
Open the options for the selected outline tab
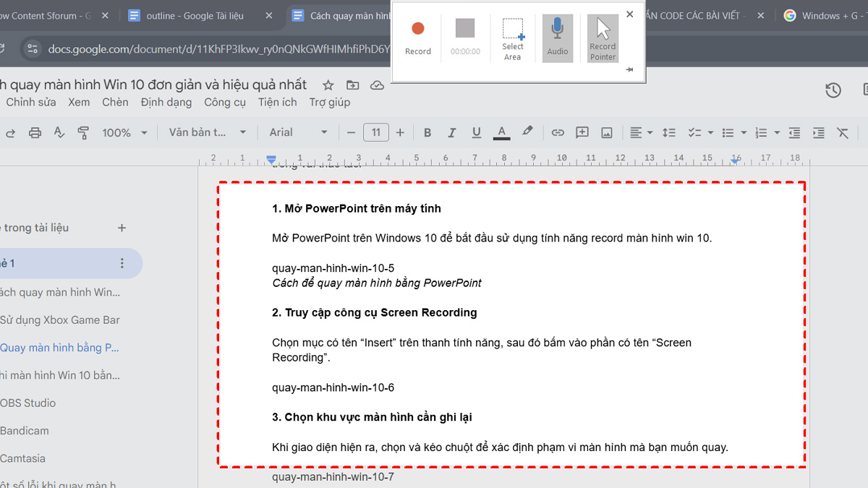coord(122,264)
